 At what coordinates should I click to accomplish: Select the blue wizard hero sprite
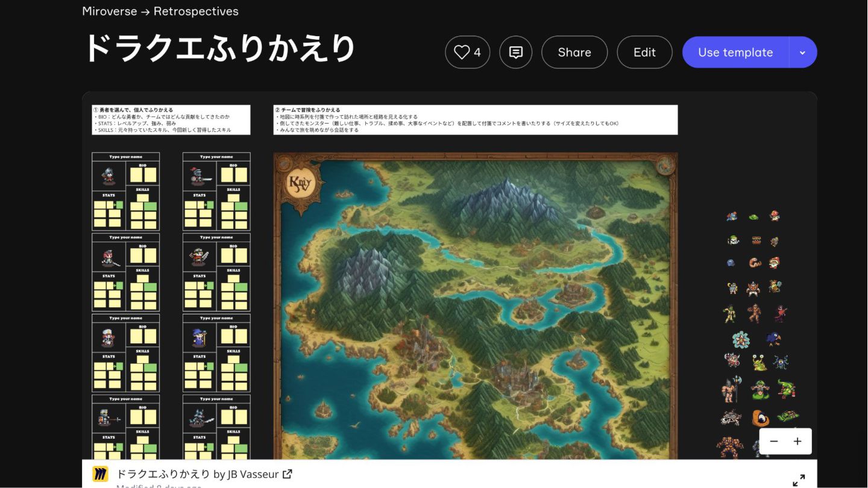pyautogui.click(x=199, y=337)
